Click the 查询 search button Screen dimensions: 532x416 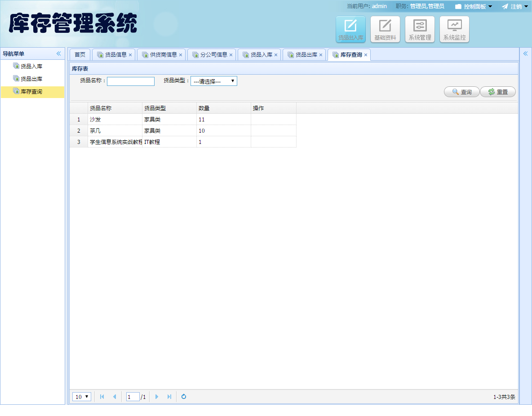pyautogui.click(x=462, y=92)
